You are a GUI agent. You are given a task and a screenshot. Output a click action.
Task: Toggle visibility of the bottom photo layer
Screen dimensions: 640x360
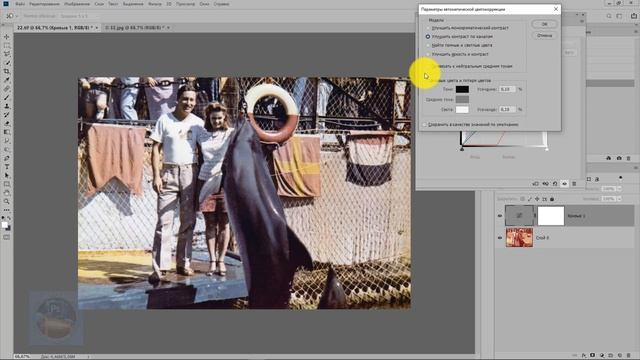click(x=500, y=238)
